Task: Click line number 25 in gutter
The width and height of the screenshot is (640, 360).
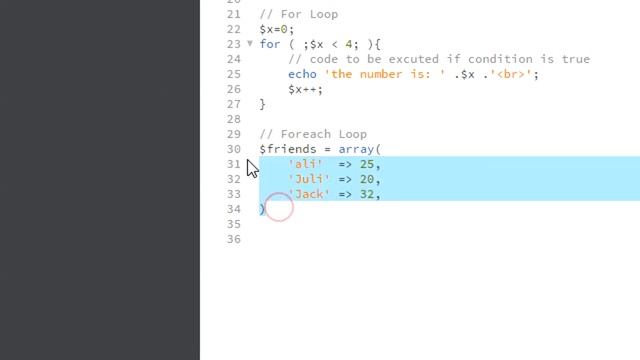Action: coord(234,74)
